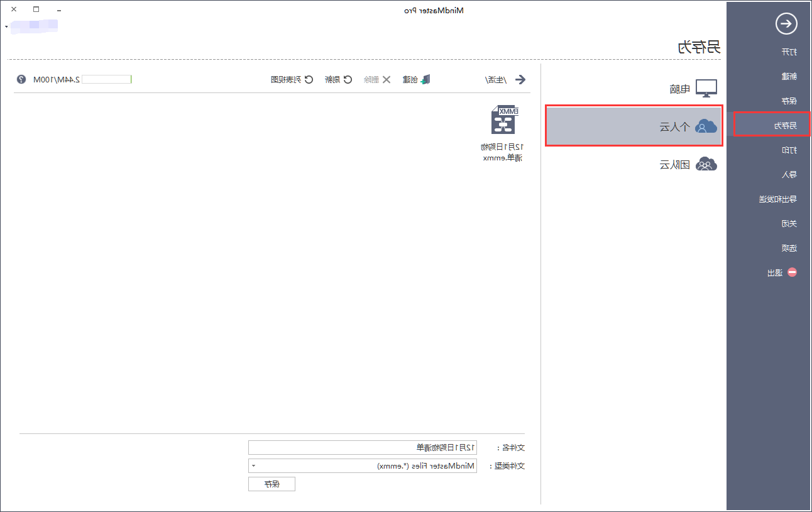Focus the 文件名 input field
This screenshot has height=512, width=812.
(363, 447)
